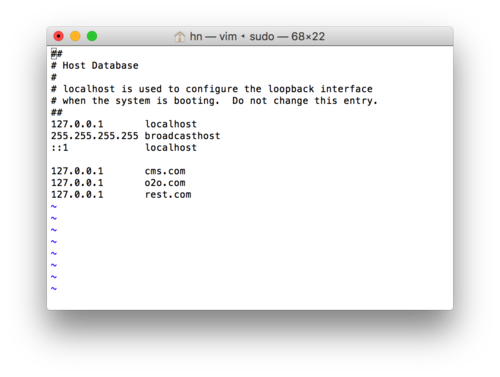Click the '68×22' size text in title bar
The image size is (500, 377).
point(308,36)
